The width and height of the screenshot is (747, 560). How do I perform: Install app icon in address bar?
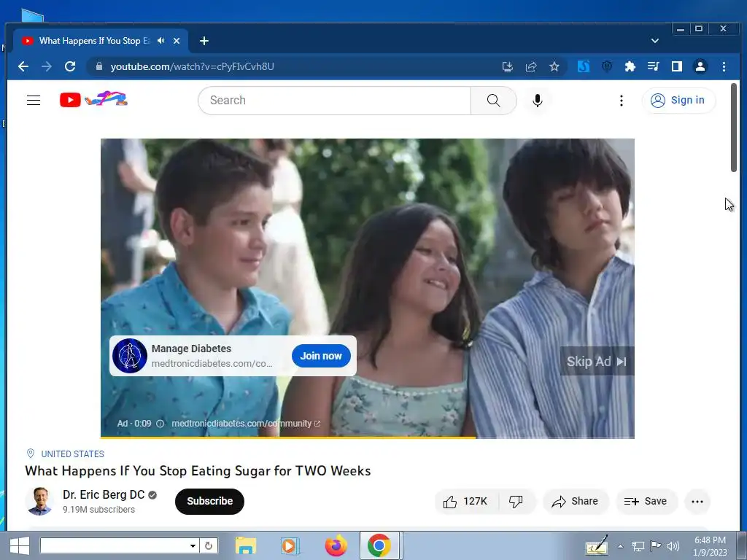pyautogui.click(x=508, y=66)
